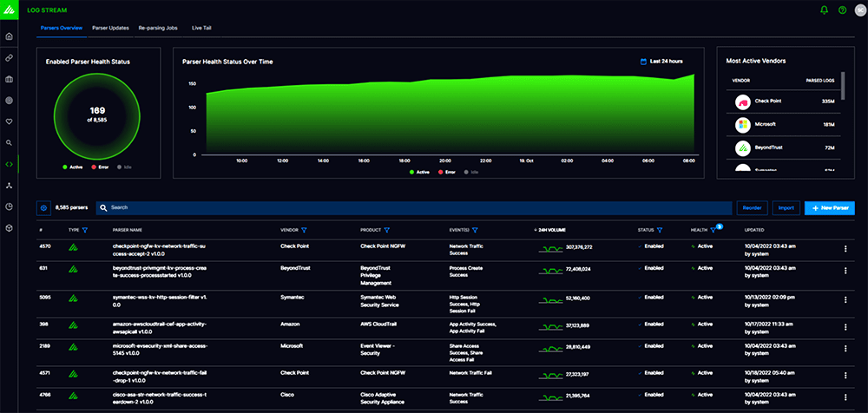Switch to Re-parsing Jobs tab
Viewport: 868px width, 413px height.
158,28
